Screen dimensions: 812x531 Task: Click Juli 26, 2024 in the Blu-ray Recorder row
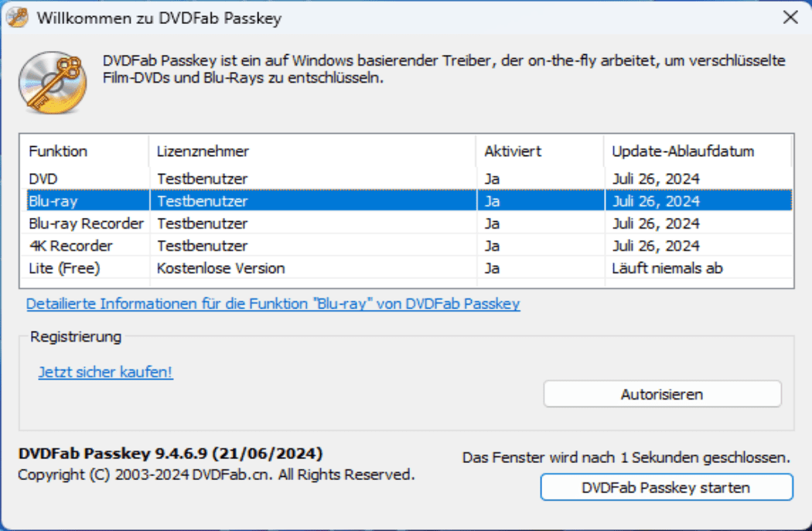coord(656,223)
